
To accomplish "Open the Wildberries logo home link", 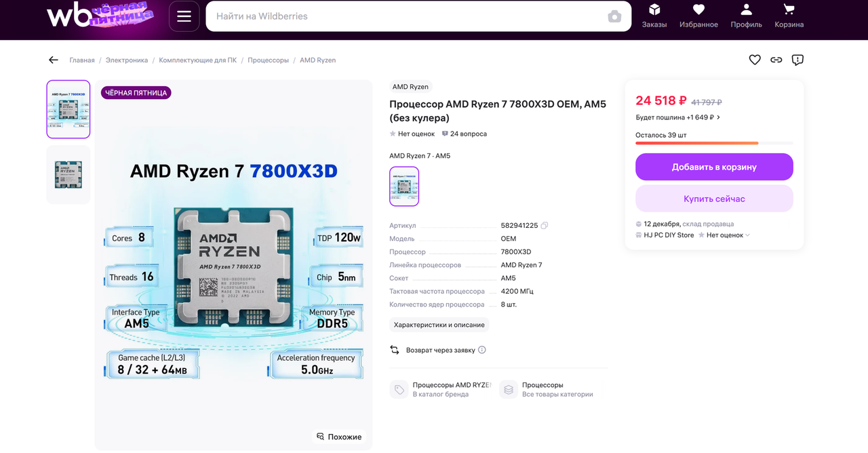I will pyautogui.click(x=100, y=15).
